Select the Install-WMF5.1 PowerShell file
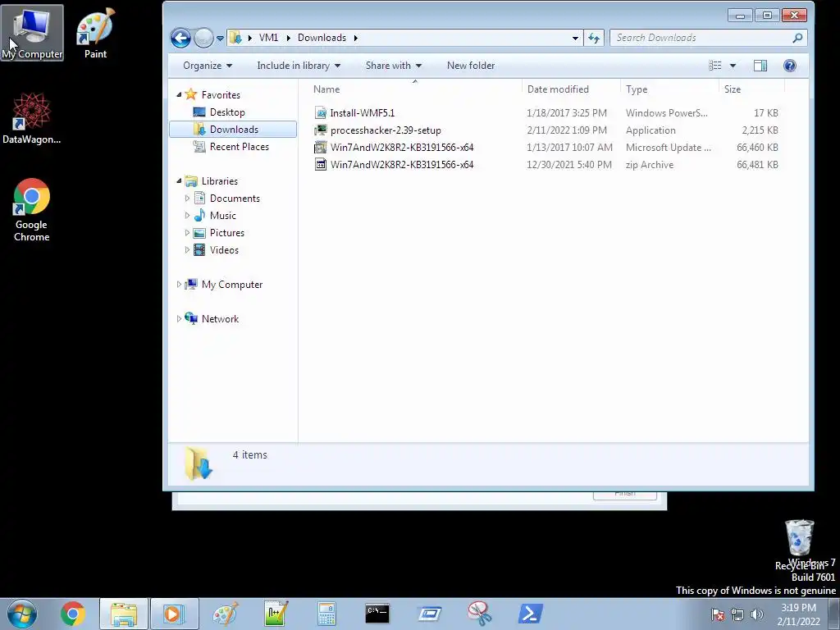This screenshot has height=630, width=840. [546, 113]
